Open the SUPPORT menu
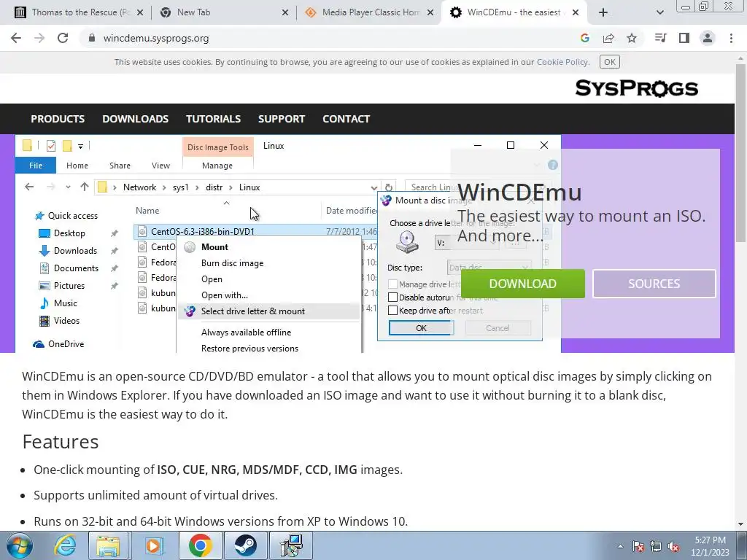The image size is (747, 560). coord(282,119)
